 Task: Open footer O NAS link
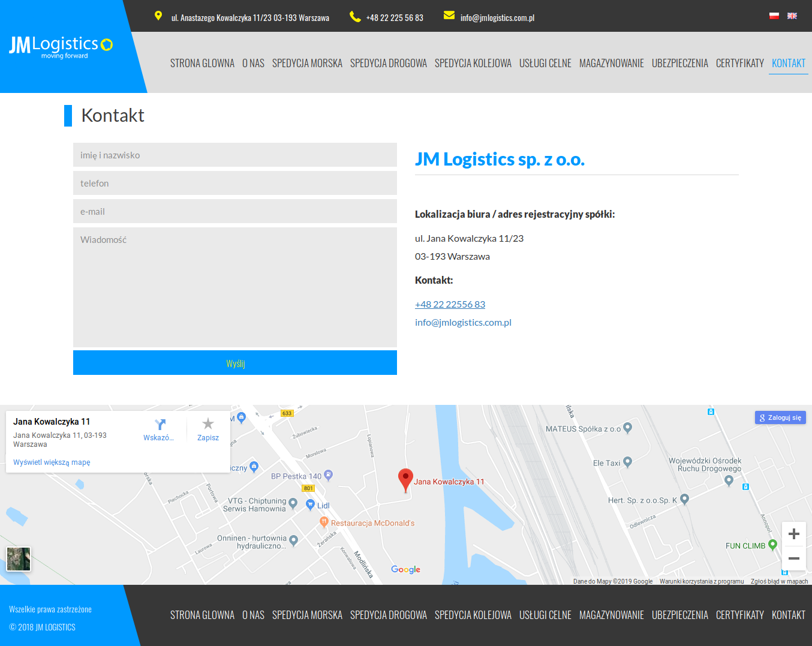[x=253, y=615]
